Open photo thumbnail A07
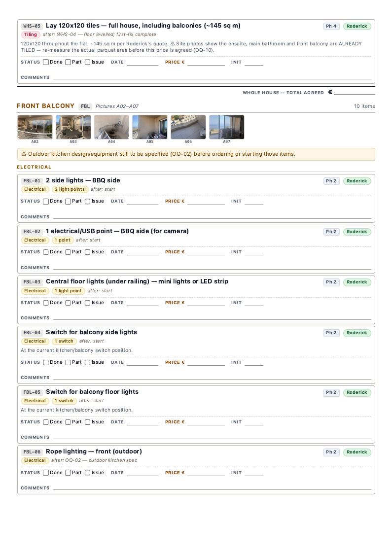Viewport: 392px width, 554px height. coord(227,127)
